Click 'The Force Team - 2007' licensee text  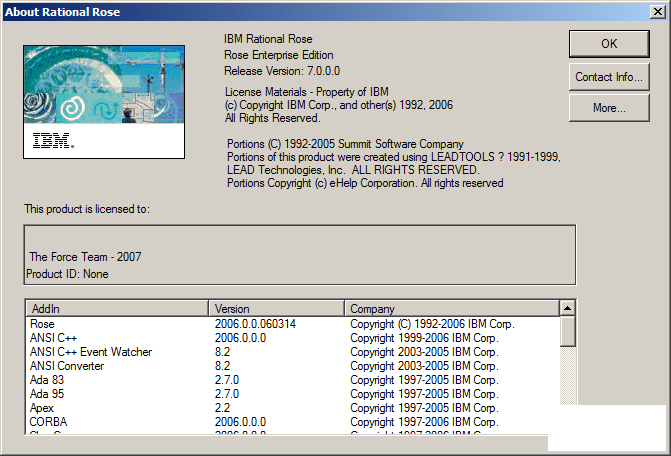pyautogui.click(x=85, y=257)
